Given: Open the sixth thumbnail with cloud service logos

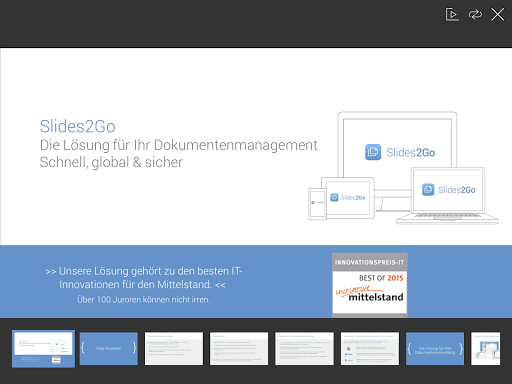Looking at the screenshot, I should [x=370, y=348].
